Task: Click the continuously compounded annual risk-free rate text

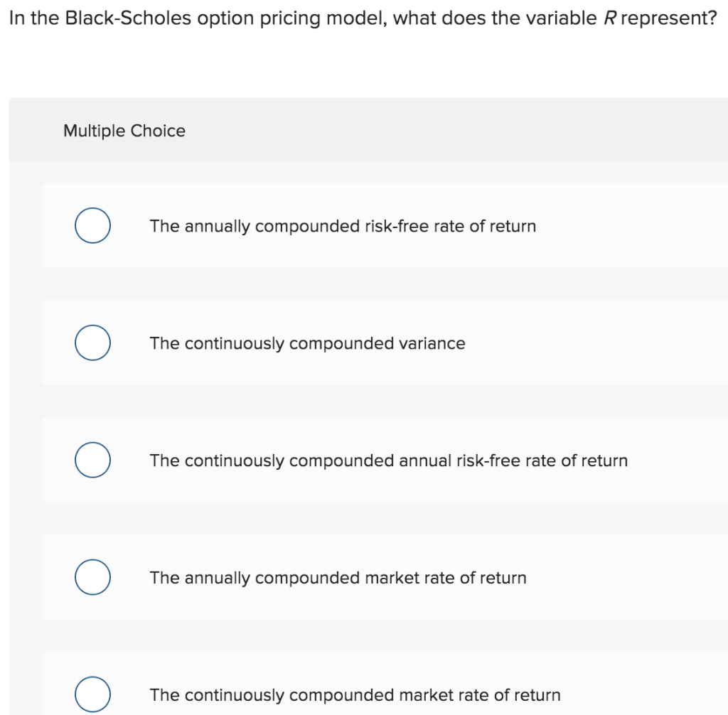Action: click(x=388, y=461)
